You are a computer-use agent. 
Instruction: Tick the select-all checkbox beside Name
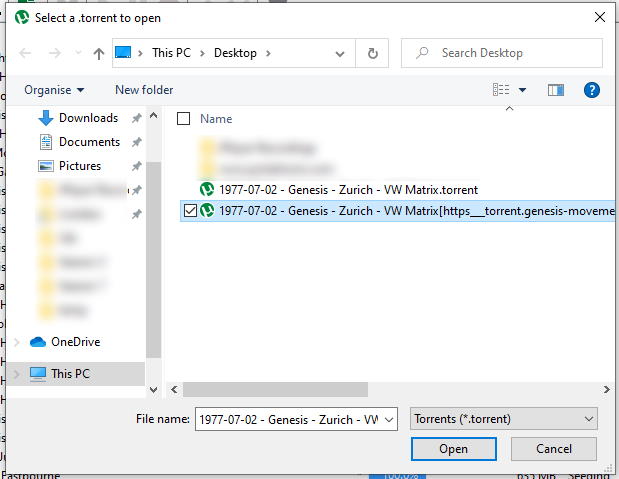(183, 118)
